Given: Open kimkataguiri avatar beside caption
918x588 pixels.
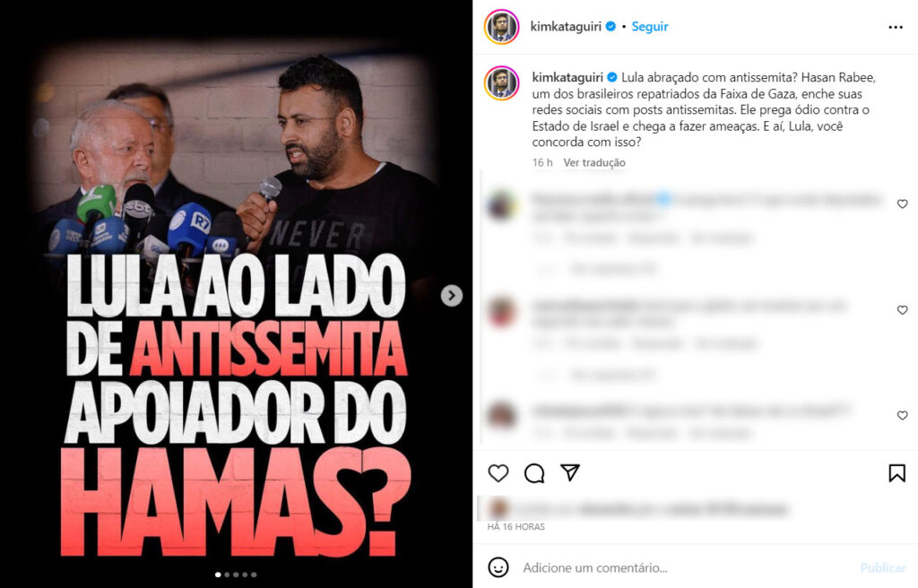Looking at the screenshot, I should (502, 83).
